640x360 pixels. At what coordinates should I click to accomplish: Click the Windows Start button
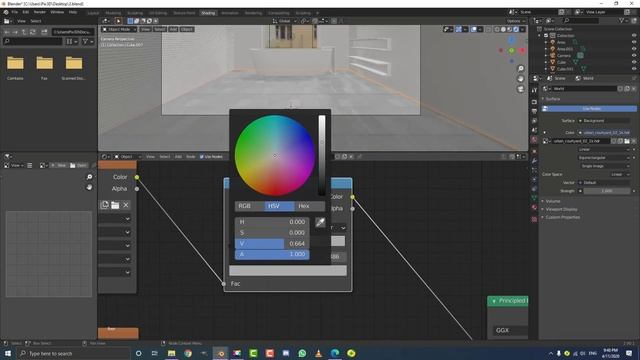click(8, 353)
